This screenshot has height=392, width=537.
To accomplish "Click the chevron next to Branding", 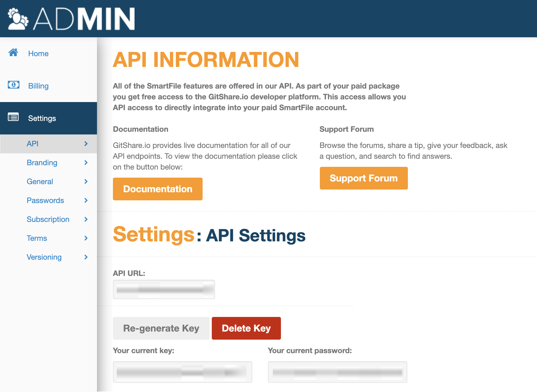I will [x=86, y=163].
